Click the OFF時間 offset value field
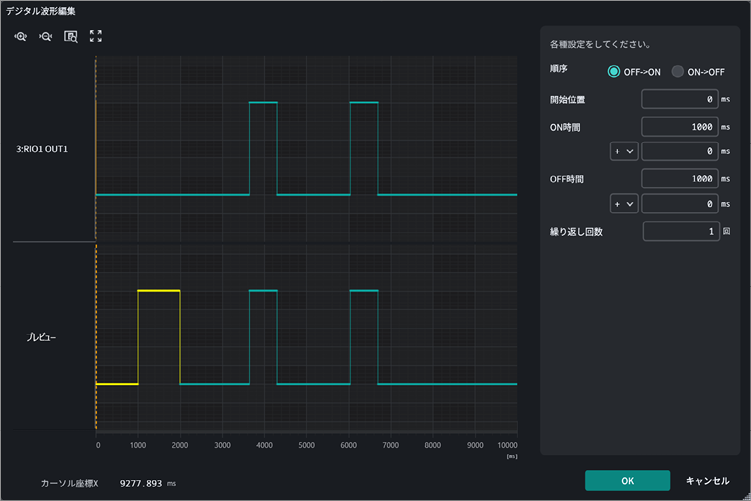 (680, 204)
